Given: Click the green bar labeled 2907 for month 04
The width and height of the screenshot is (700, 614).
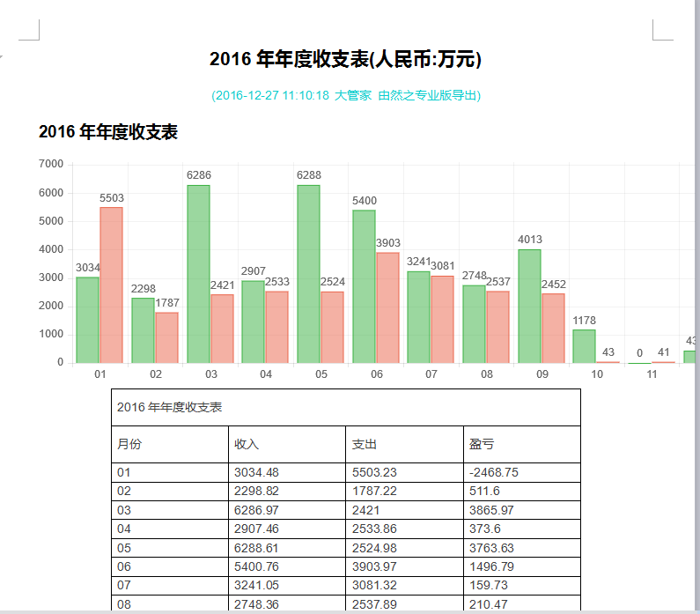Looking at the screenshot, I should (x=253, y=322).
